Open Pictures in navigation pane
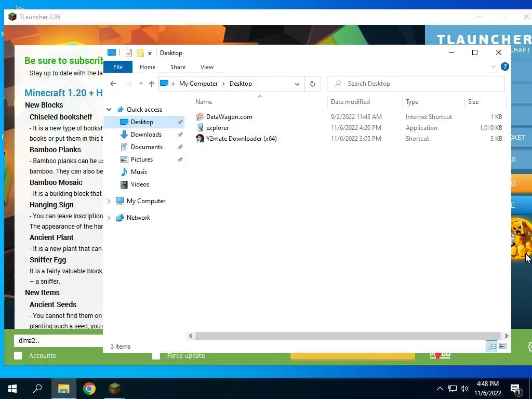This screenshot has width=532, height=399. click(141, 159)
